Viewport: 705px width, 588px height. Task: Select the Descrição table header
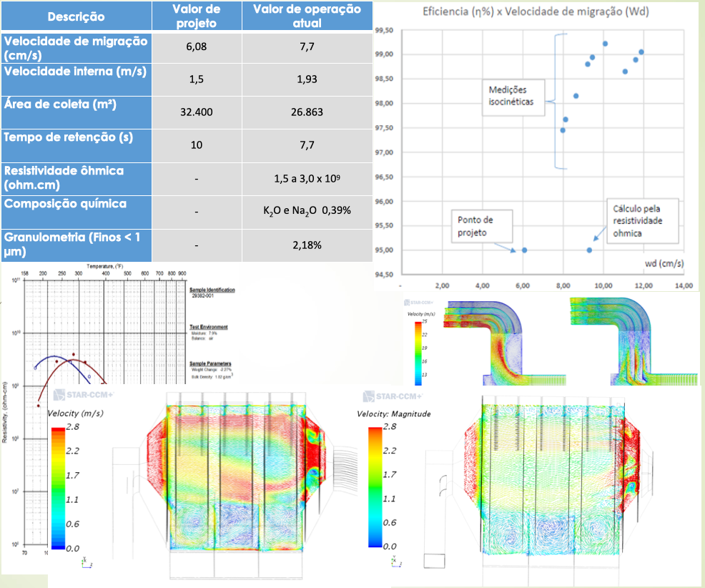pyautogui.click(x=76, y=16)
